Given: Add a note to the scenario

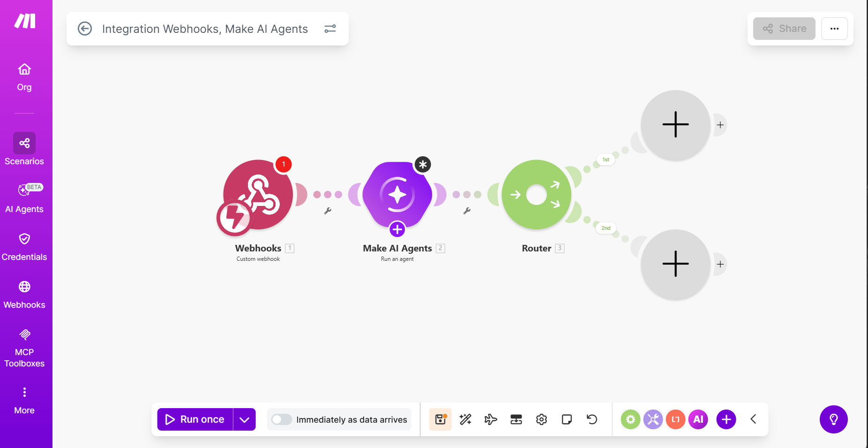Looking at the screenshot, I should pos(567,419).
